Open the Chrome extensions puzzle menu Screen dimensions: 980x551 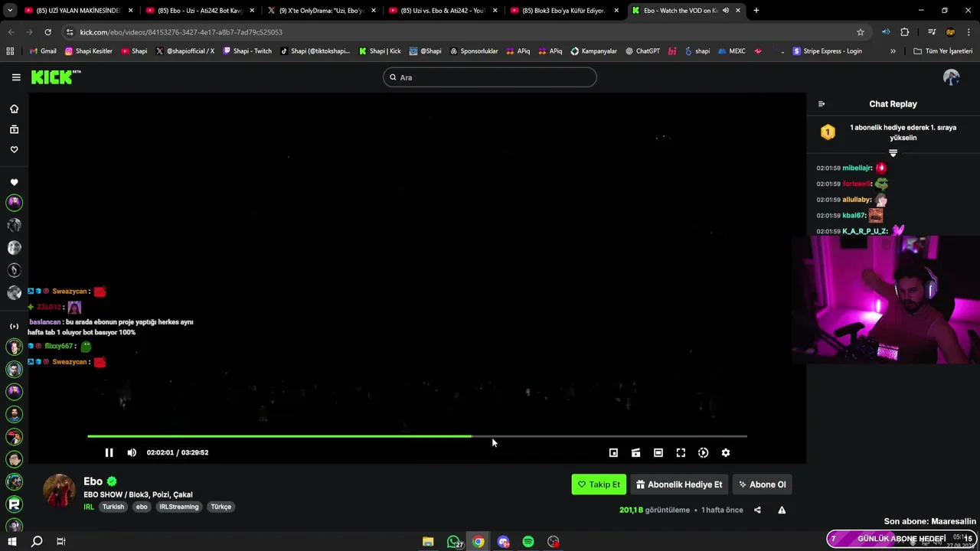tap(905, 32)
